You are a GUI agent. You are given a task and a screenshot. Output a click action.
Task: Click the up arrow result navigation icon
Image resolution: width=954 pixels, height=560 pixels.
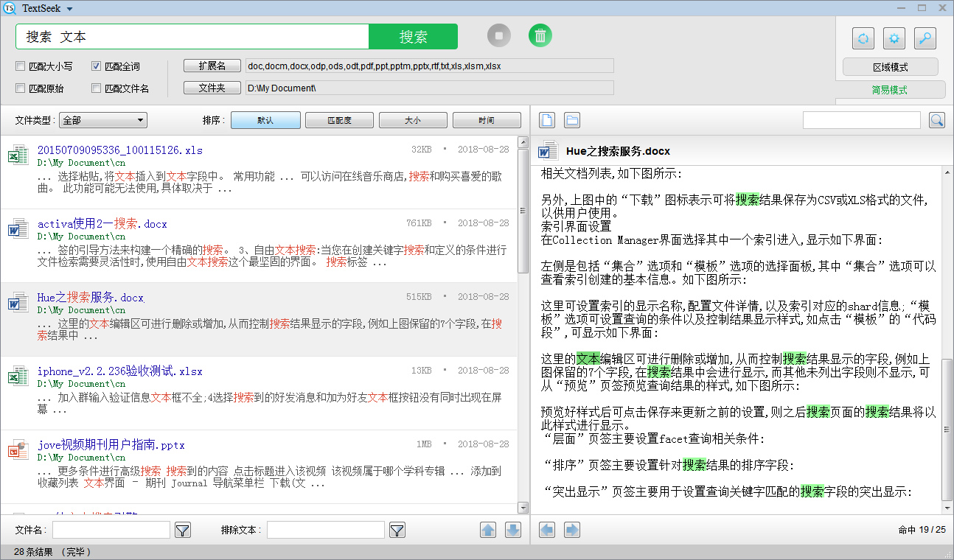coord(488,530)
